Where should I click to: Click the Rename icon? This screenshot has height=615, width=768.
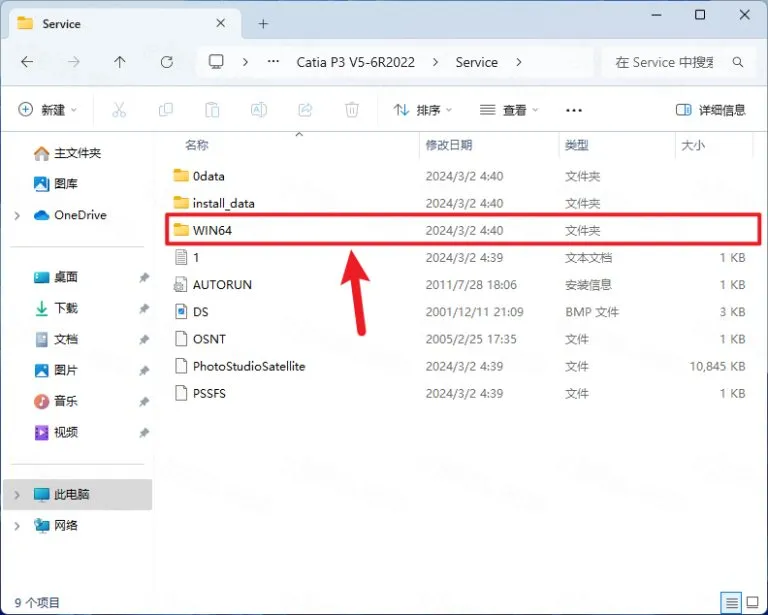(x=259, y=110)
